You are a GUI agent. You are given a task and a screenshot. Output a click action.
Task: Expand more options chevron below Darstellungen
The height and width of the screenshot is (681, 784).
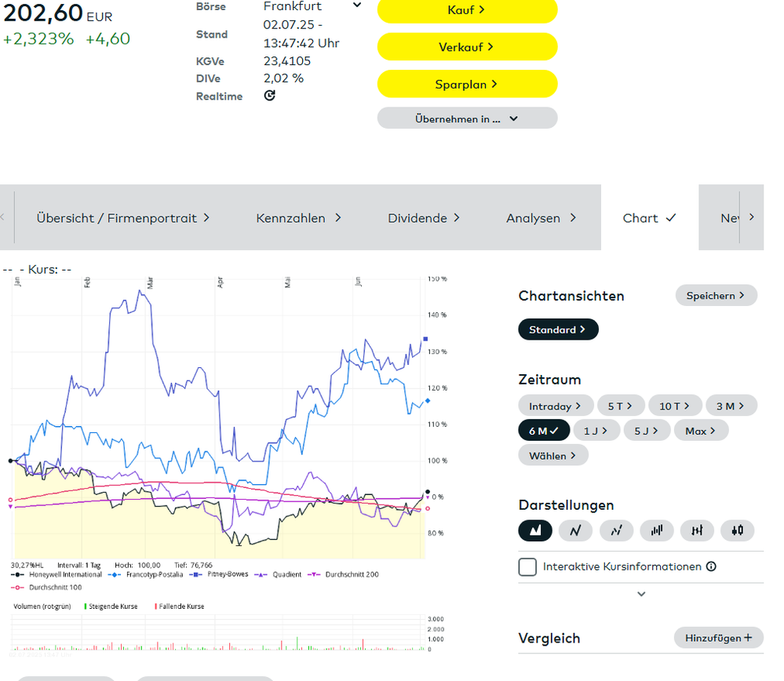pyautogui.click(x=641, y=594)
